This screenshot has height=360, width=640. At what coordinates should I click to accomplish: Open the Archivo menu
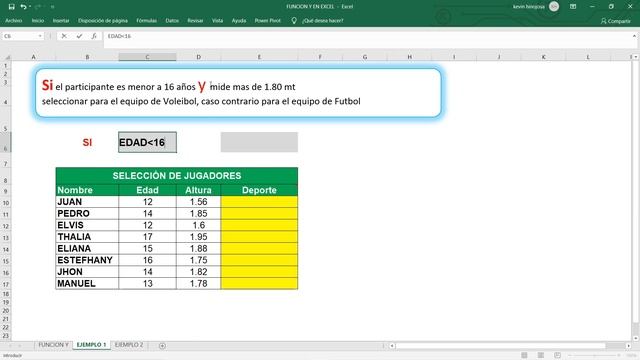coord(13,20)
